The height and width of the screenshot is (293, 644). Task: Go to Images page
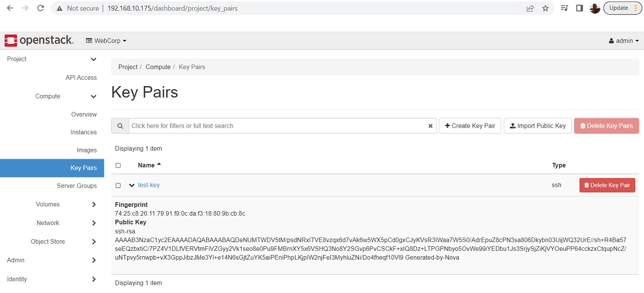(x=87, y=151)
